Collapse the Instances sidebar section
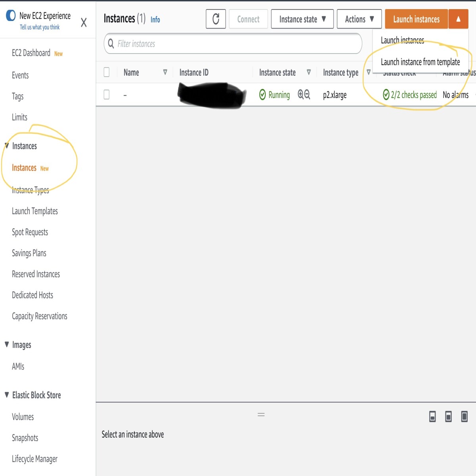 tap(7, 146)
